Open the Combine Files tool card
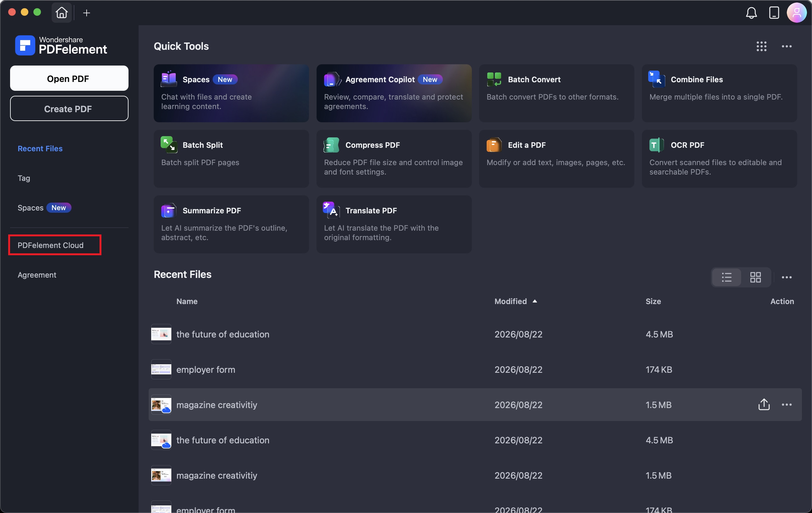This screenshot has width=812, height=513. [719, 93]
